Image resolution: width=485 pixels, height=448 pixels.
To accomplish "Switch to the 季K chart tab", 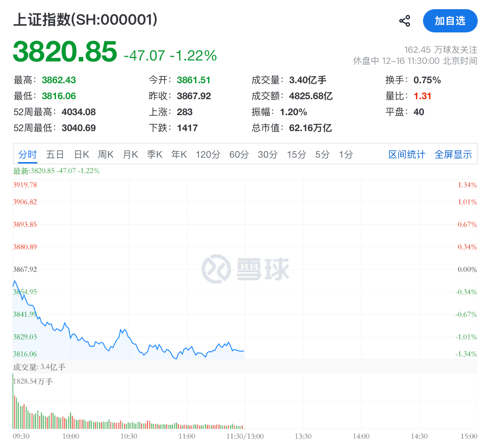I will coord(155,154).
